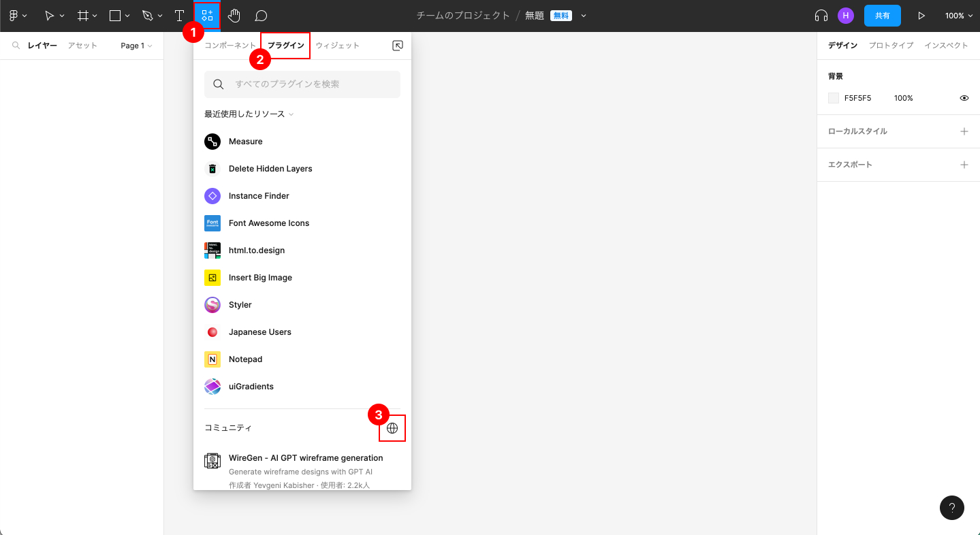Expand shape tools chevron
The width and height of the screenshot is (980, 535).
click(x=127, y=16)
